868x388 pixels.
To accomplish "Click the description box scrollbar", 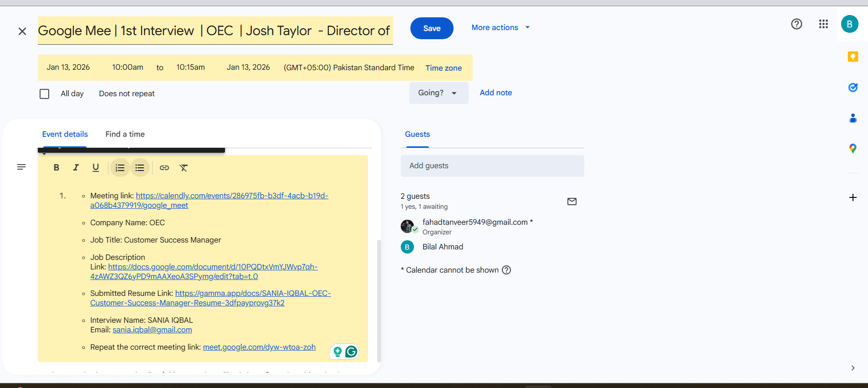I will (x=378, y=300).
